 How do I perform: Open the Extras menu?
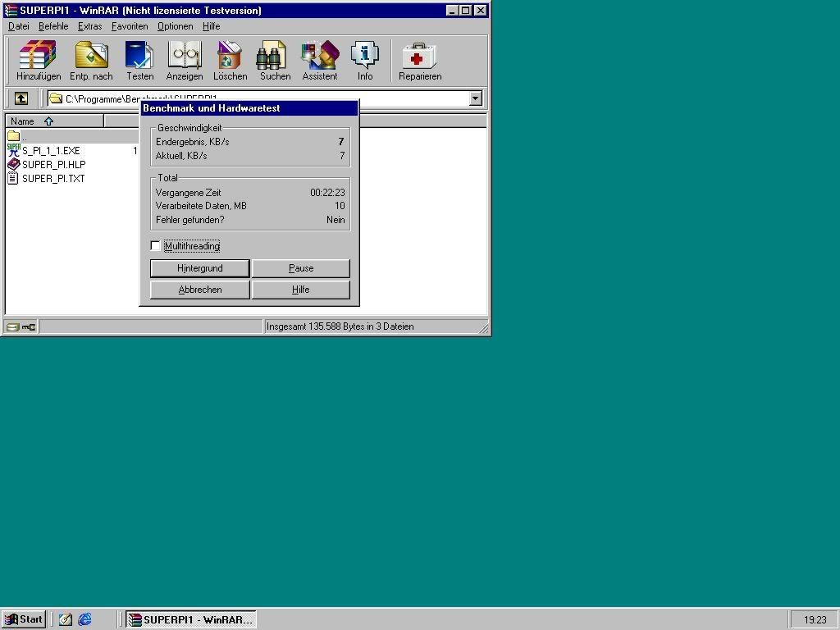coord(89,26)
